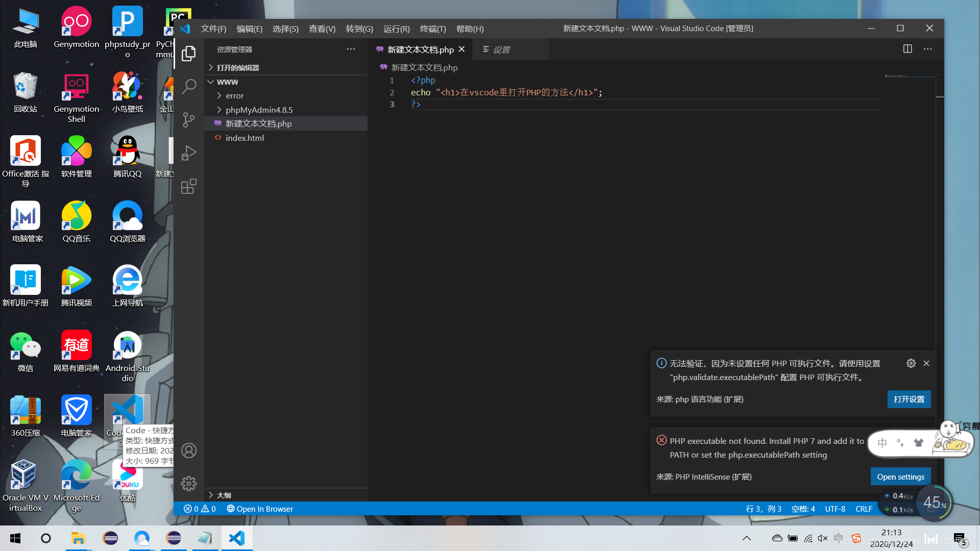
Task: Switch to the 设置 tab
Action: click(501, 49)
